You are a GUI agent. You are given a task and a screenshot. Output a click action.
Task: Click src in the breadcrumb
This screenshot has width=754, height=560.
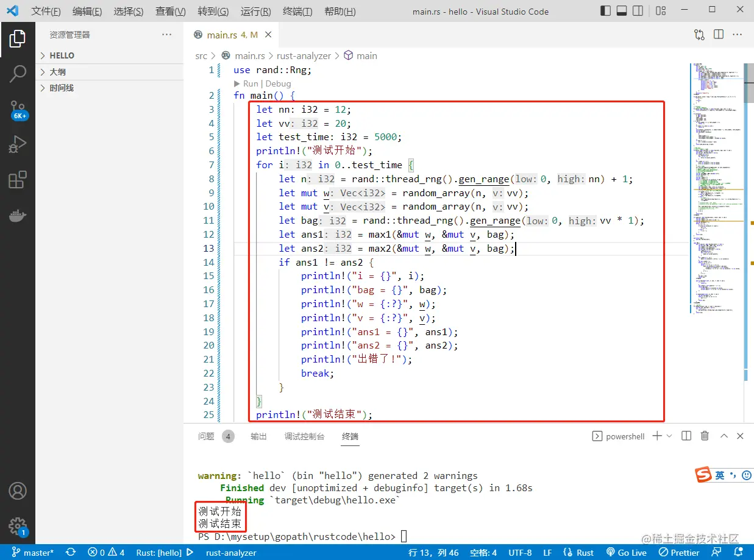pyautogui.click(x=201, y=55)
